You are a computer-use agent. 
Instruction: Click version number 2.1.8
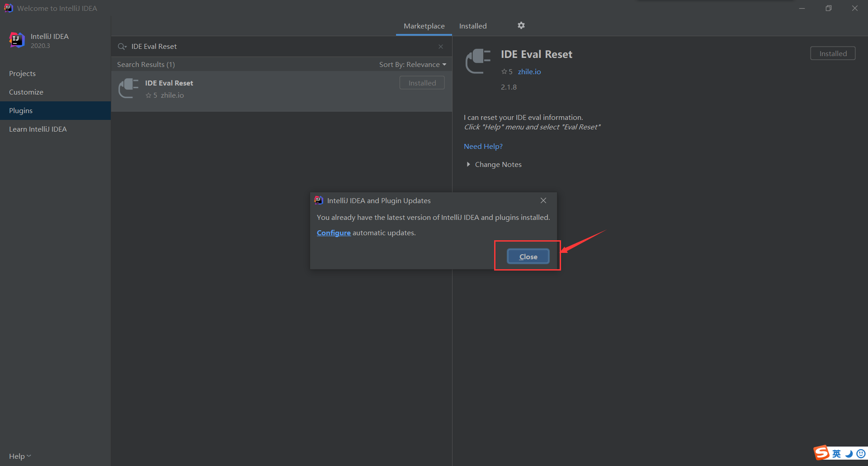tap(509, 87)
